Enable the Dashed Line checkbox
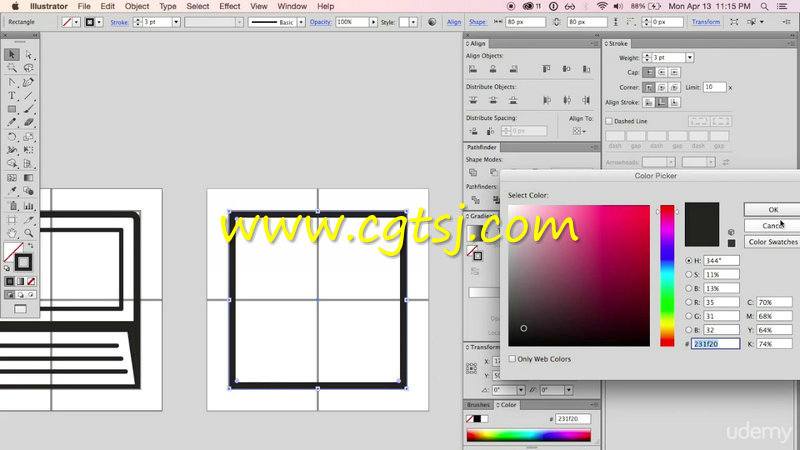The height and width of the screenshot is (450, 800). [609, 121]
